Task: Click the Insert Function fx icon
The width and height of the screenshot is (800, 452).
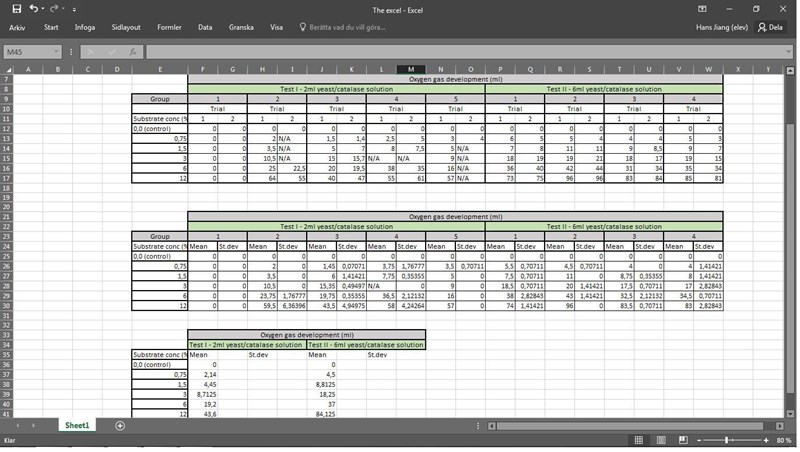Action: (132, 51)
